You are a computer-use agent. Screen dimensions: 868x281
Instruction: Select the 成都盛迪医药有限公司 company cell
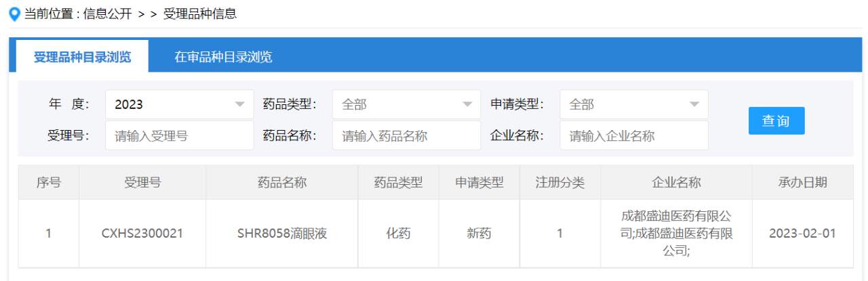point(676,234)
